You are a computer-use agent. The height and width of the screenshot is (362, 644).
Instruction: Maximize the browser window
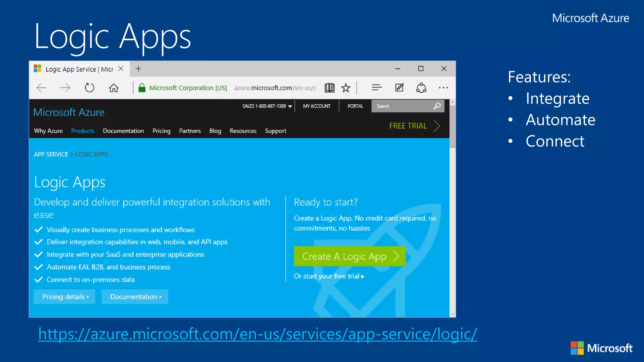[421, 69]
